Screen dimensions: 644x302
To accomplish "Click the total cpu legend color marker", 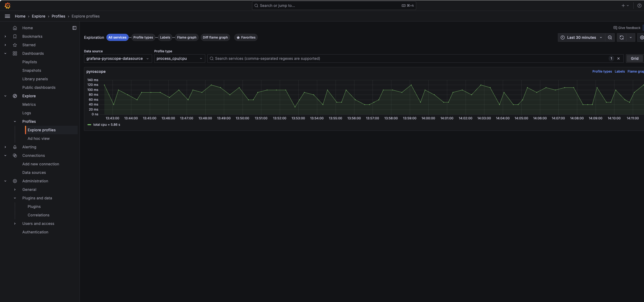I will point(89,124).
